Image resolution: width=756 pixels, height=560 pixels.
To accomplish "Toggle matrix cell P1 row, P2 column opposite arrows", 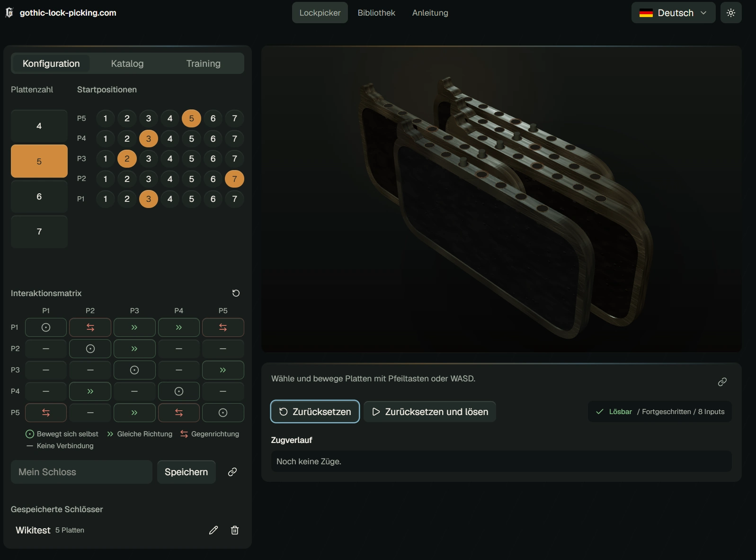I will [90, 327].
